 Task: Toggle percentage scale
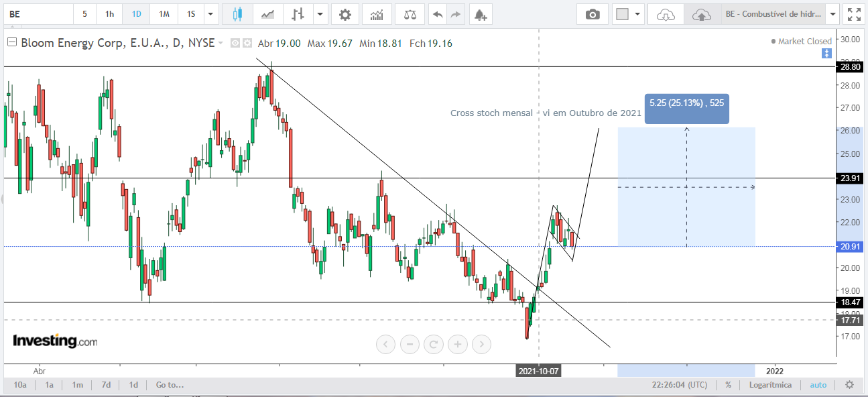[x=729, y=385]
